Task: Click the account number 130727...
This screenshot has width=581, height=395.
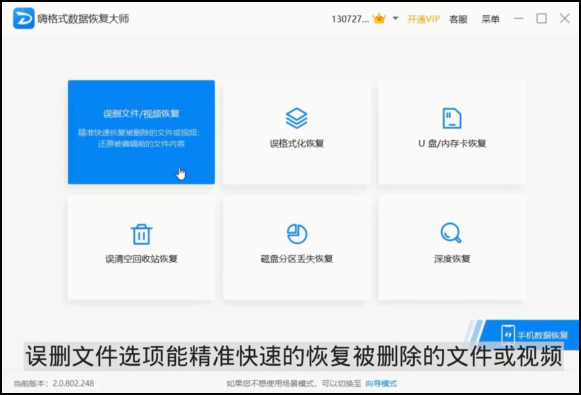Action: [x=350, y=19]
